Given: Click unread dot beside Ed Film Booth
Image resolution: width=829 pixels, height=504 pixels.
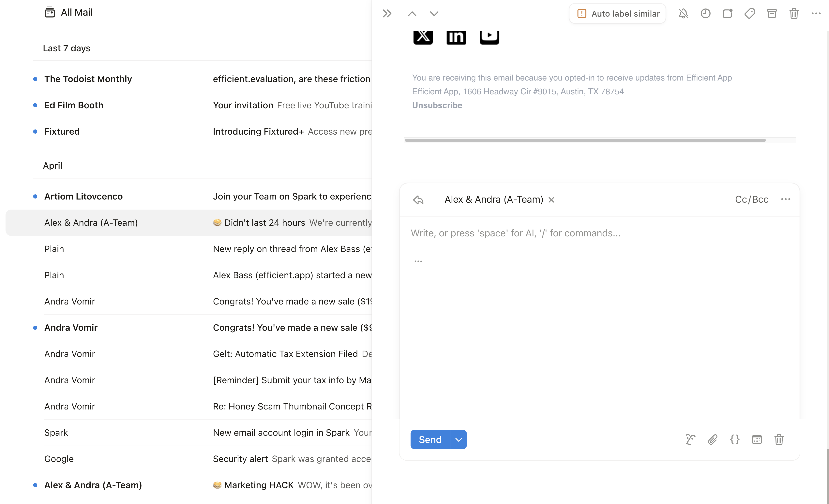Looking at the screenshot, I should click(35, 105).
